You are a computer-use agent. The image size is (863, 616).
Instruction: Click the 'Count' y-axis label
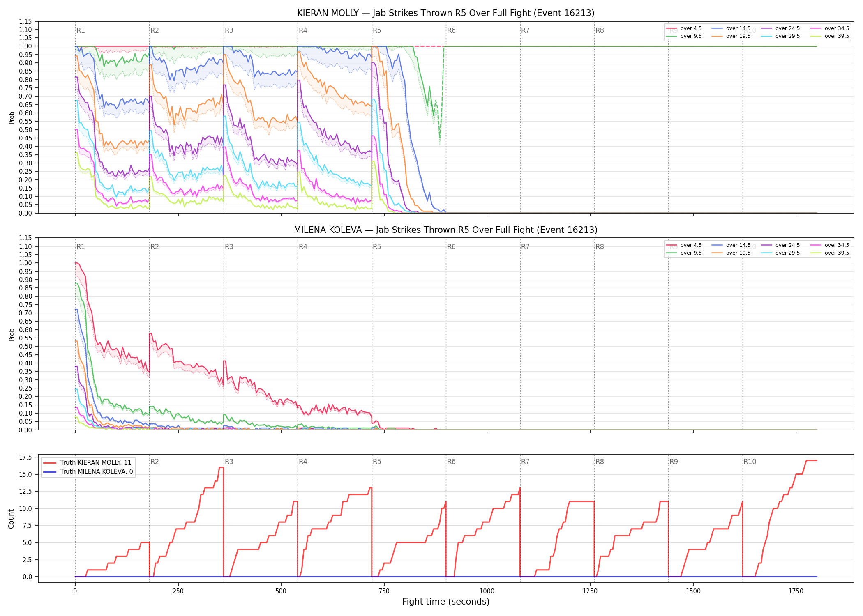click(11, 519)
